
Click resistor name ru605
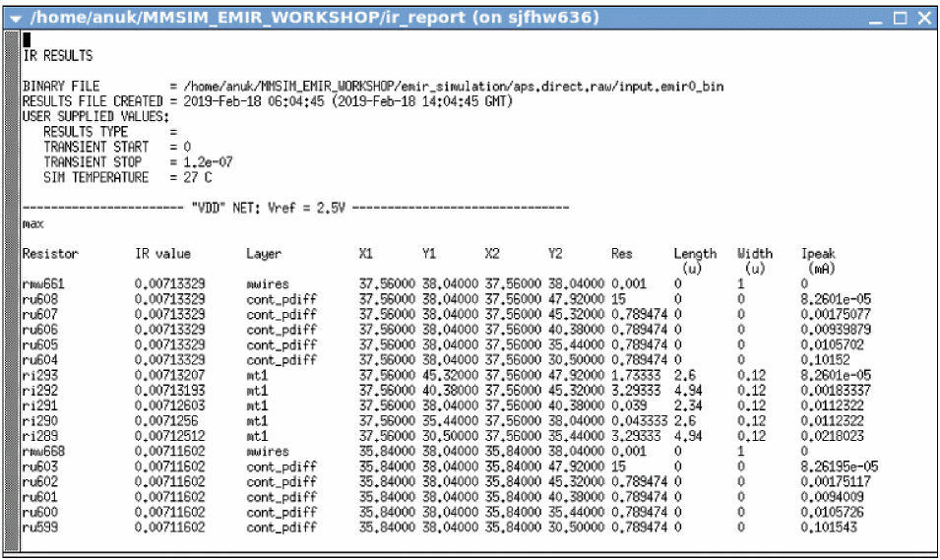point(40,344)
